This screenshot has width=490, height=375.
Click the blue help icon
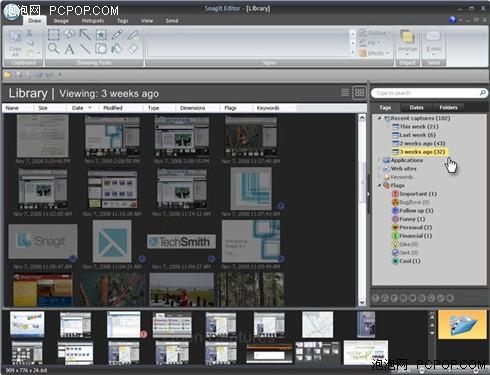tap(452, 20)
